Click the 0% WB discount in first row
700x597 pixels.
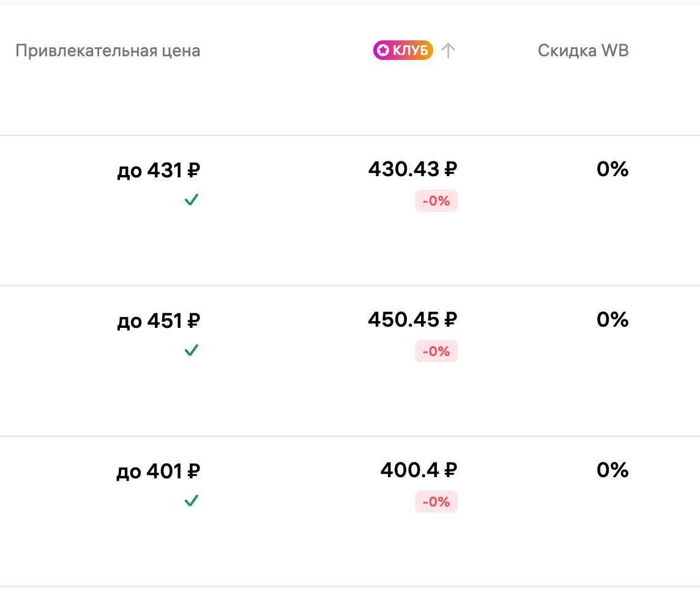(612, 169)
